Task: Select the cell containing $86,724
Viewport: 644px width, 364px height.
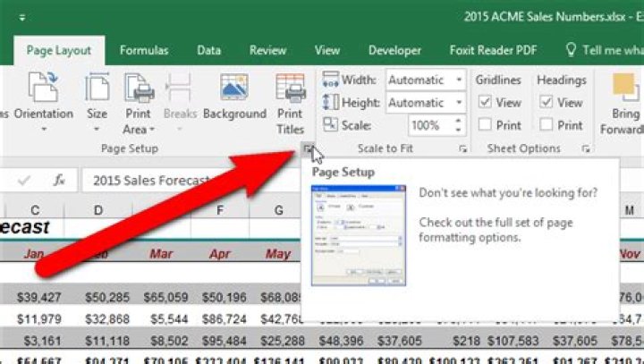Action: [225, 318]
